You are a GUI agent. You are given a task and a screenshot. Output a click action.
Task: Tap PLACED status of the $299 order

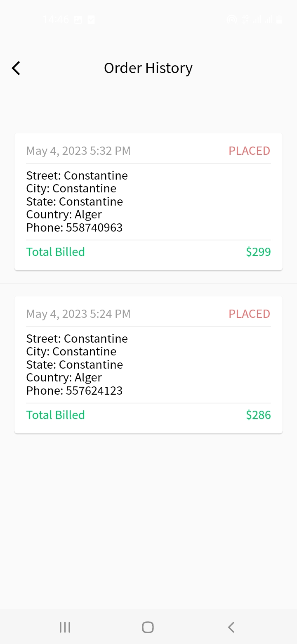pos(249,151)
